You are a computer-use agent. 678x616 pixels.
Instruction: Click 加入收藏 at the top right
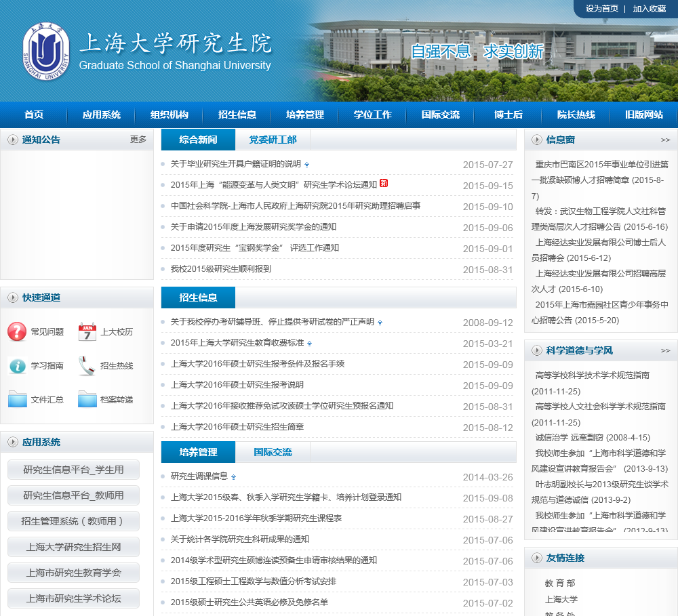tap(649, 9)
